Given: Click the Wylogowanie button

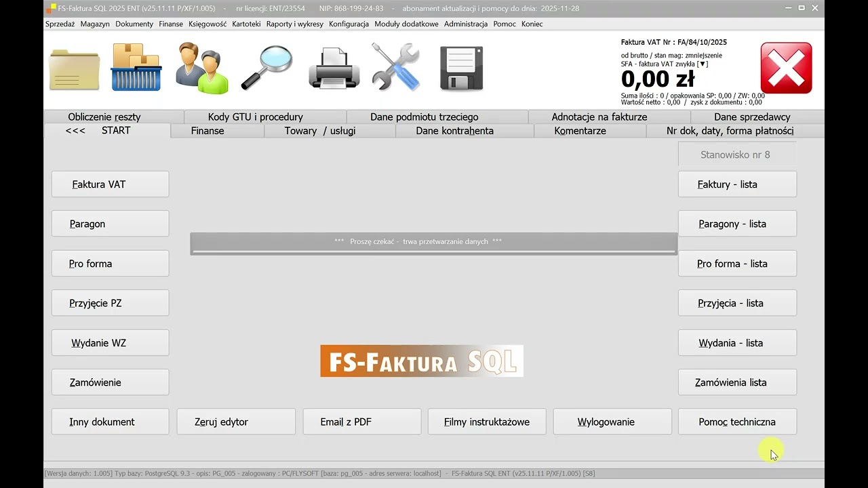Looking at the screenshot, I should click(612, 422).
